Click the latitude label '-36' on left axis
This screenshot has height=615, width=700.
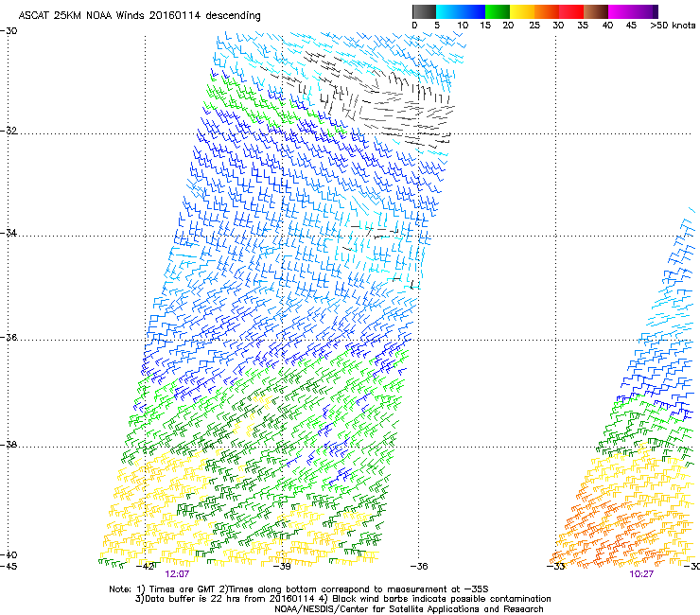[x=9, y=337]
